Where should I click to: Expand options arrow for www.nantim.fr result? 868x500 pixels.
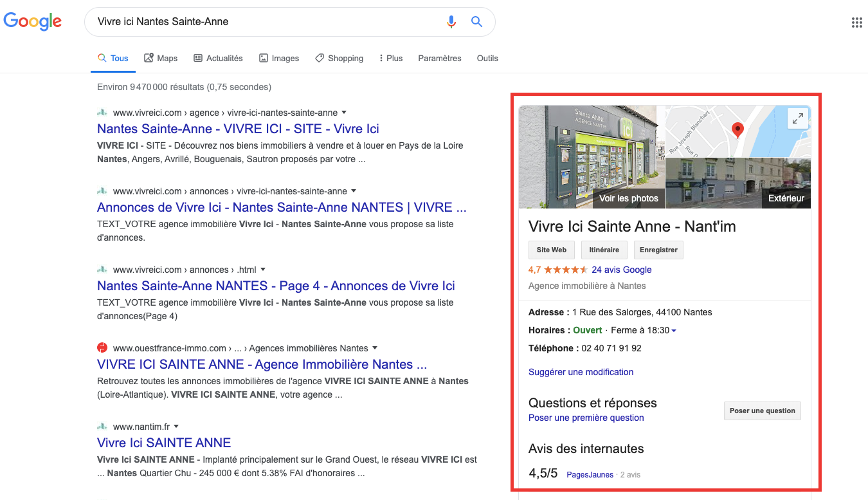point(176,426)
